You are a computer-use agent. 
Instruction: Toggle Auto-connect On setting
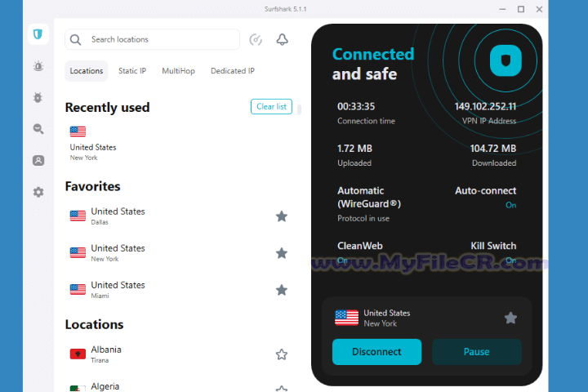click(x=510, y=205)
